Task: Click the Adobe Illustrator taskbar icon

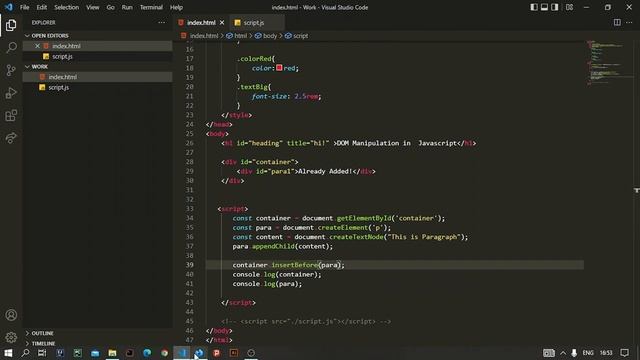Action: tap(234, 353)
